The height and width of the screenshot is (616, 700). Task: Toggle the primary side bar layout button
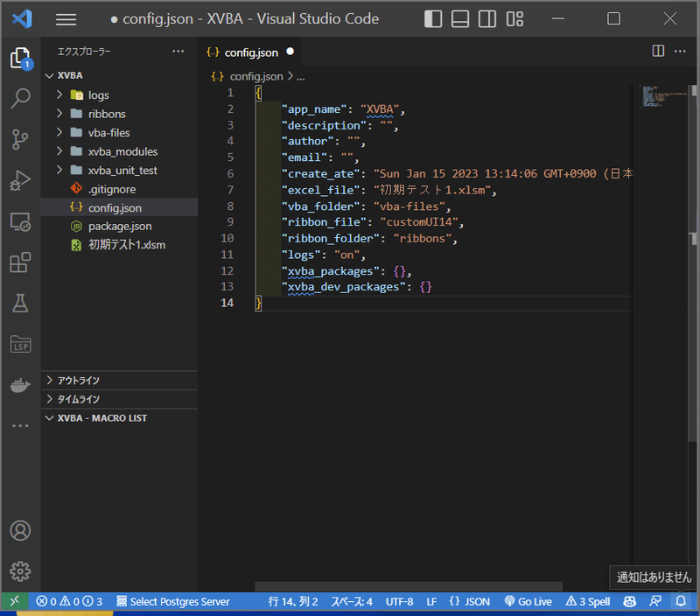(433, 19)
